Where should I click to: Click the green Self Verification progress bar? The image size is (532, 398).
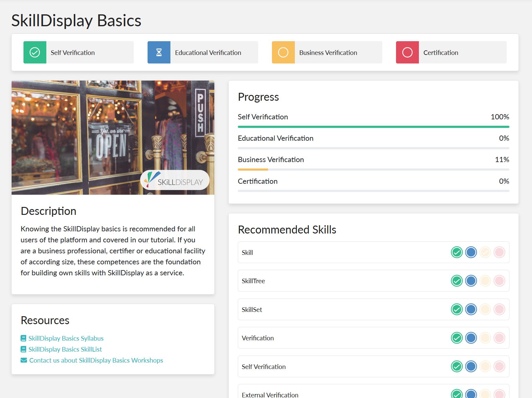click(373, 127)
